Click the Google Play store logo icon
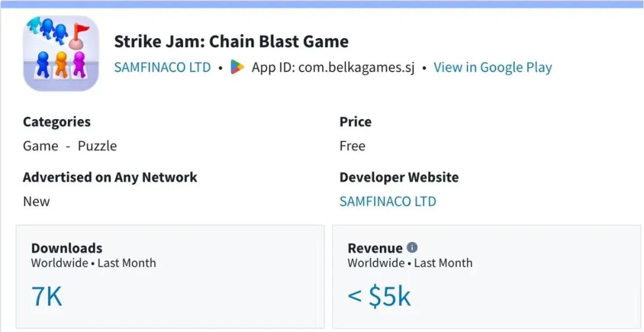This screenshot has height=332, width=644. [x=237, y=67]
